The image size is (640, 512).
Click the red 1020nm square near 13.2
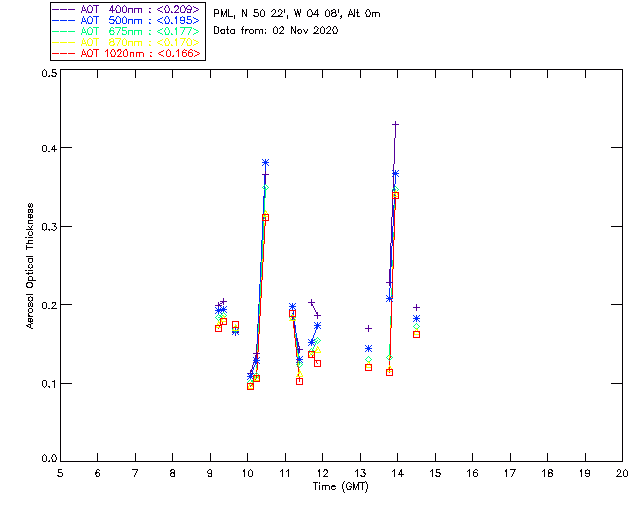click(x=368, y=367)
